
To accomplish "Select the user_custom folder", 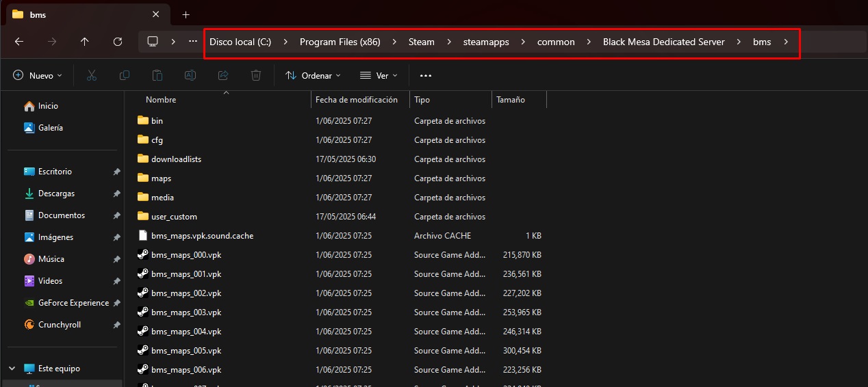I will (x=174, y=217).
